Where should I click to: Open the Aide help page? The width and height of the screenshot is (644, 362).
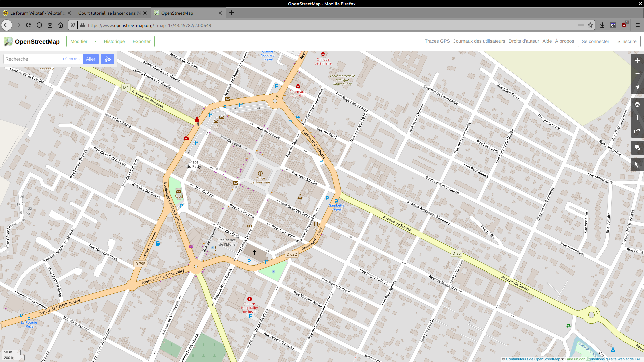(x=547, y=41)
